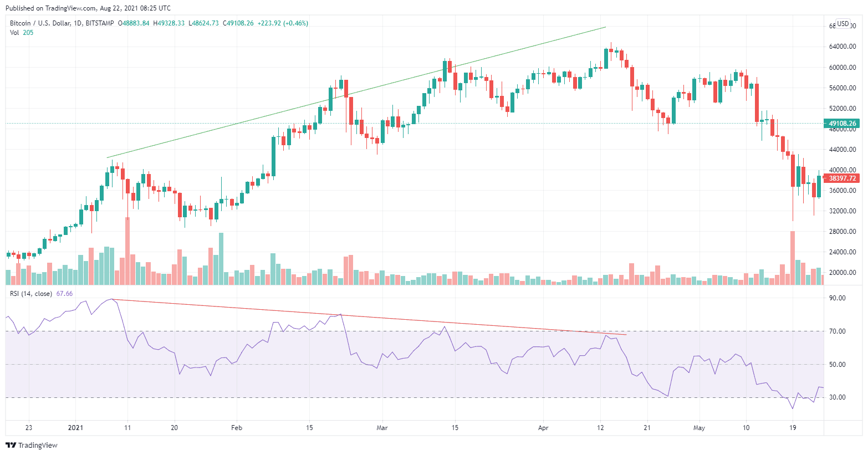Click the 36000.00 price axis label

pyautogui.click(x=843, y=191)
